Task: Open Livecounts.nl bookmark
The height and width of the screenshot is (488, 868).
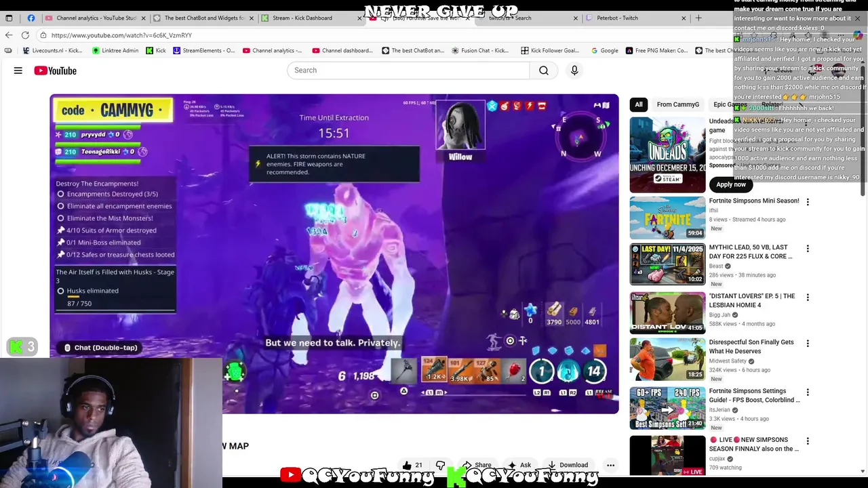Action: click(x=52, y=51)
